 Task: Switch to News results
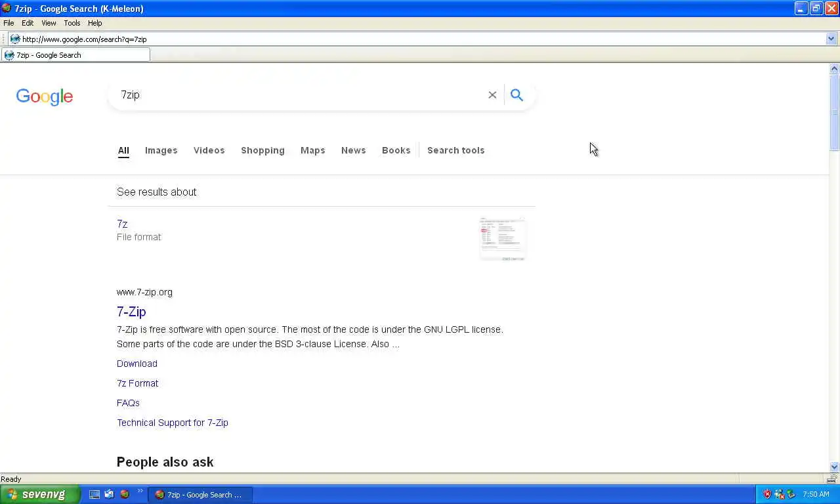[x=353, y=150]
